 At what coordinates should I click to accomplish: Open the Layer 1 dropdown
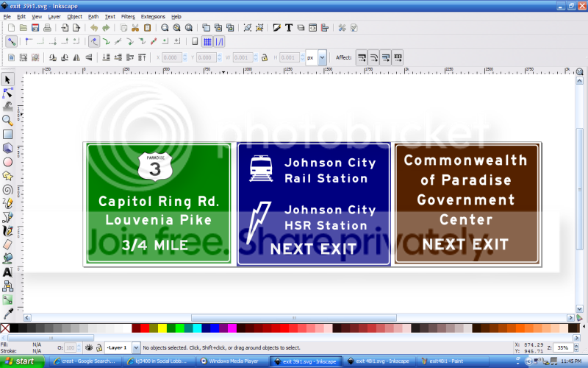click(x=136, y=347)
